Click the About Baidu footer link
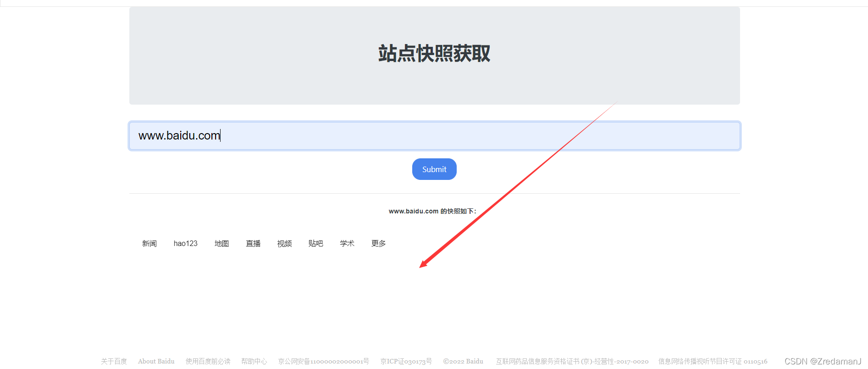The height and width of the screenshot is (369, 868). [156, 362]
